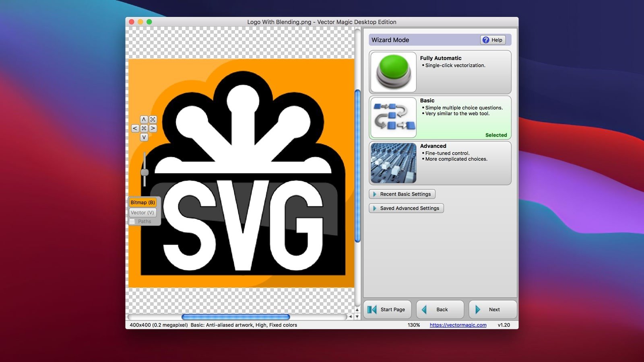Viewport: 644px width, 362px height.
Task: Expand Recent Basic Settings
Action: point(402,194)
